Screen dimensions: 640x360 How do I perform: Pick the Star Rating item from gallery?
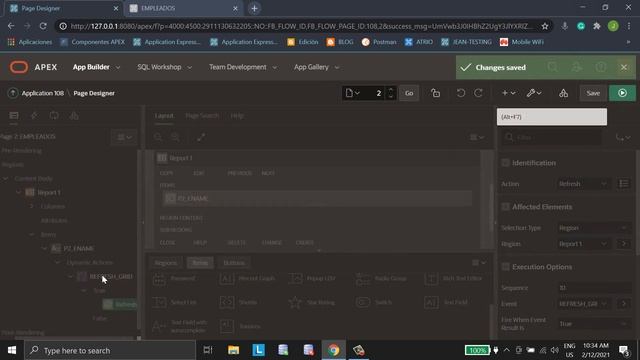click(312, 302)
